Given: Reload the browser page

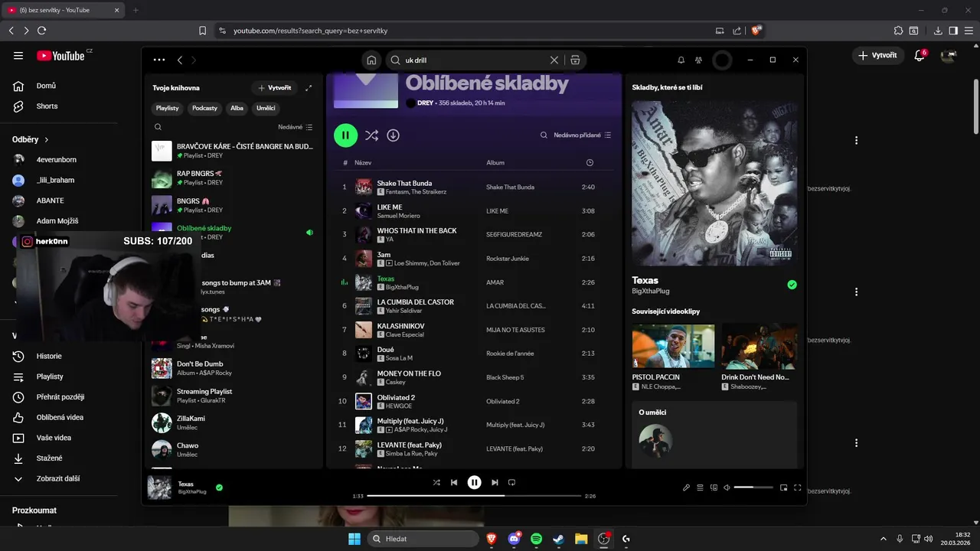Looking at the screenshot, I should point(41,31).
